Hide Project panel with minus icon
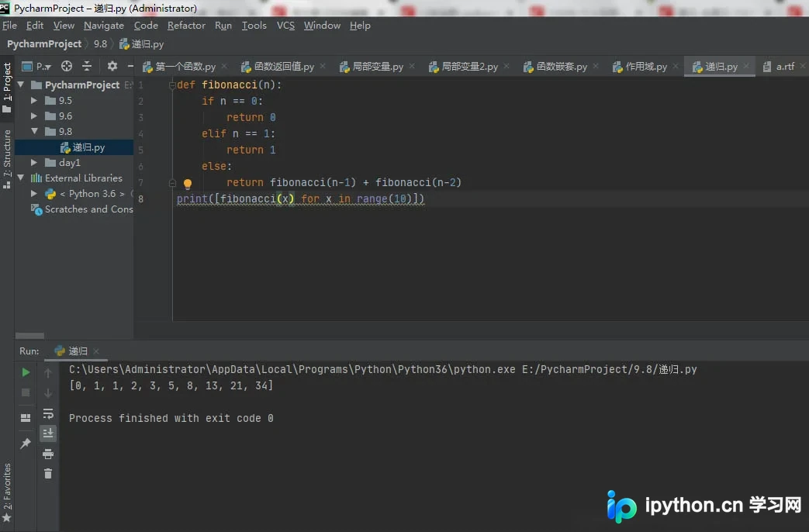 (x=130, y=66)
